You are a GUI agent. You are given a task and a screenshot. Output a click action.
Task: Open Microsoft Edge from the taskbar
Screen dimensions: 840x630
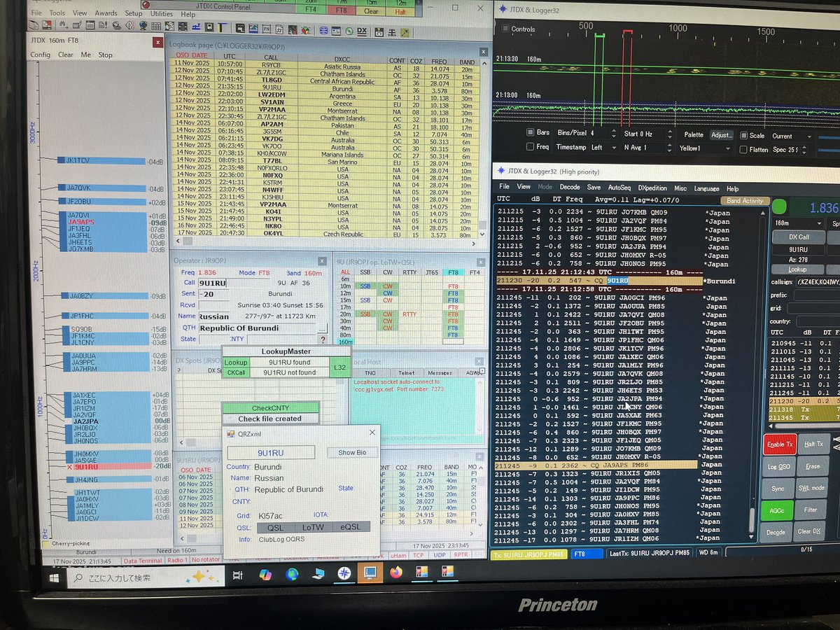point(291,573)
